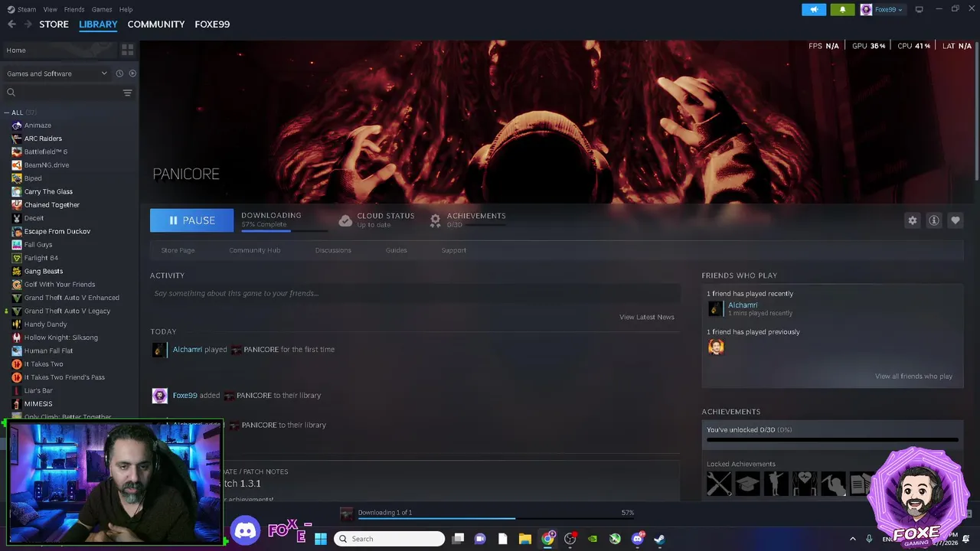
Task: Open the Friends menu
Action: (x=74, y=9)
